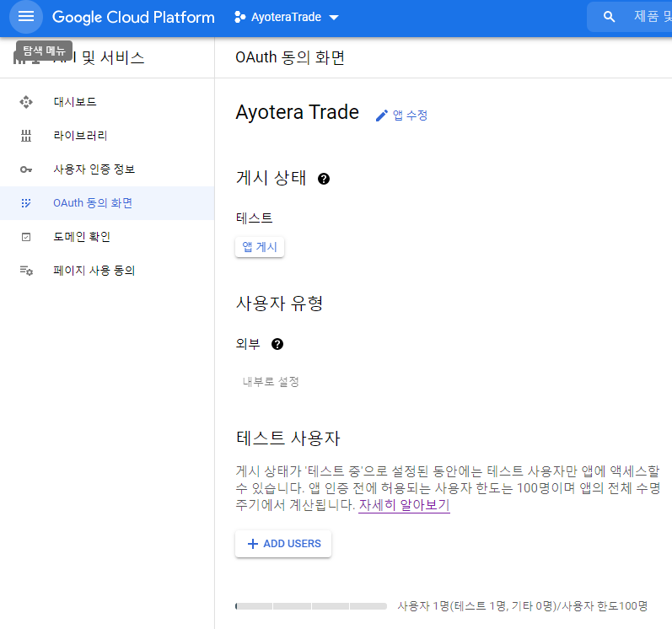Open the hamburger navigation menu
Screen dimensions: 672x629
click(x=25, y=17)
